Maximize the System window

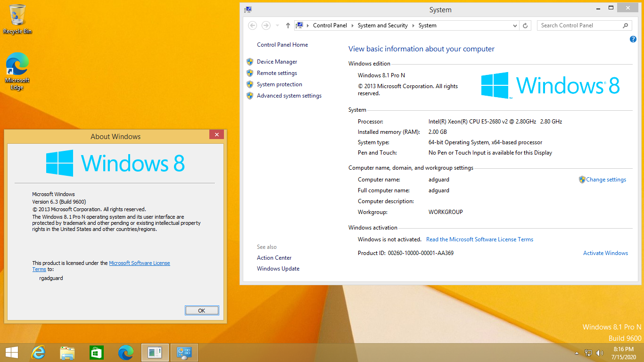click(611, 8)
